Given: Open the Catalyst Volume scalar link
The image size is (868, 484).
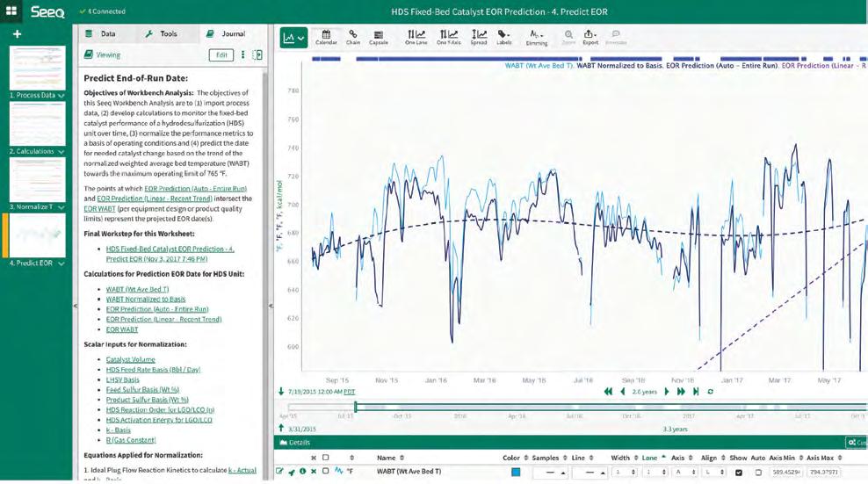Looking at the screenshot, I should click(x=130, y=359).
